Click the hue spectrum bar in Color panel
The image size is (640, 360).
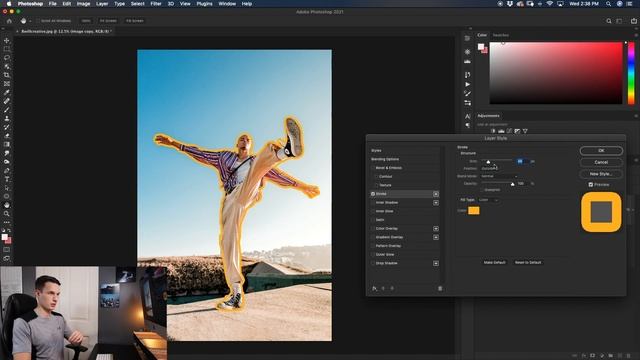pos(631,73)
